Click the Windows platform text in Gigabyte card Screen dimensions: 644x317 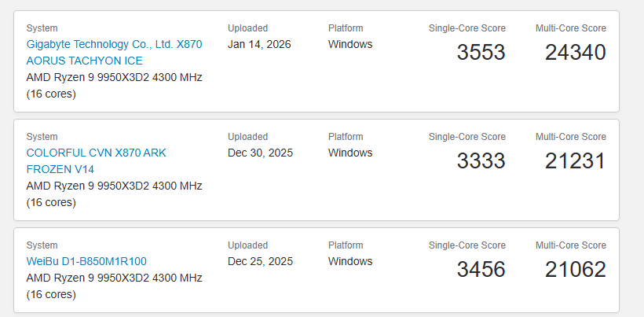coord(350,44)
